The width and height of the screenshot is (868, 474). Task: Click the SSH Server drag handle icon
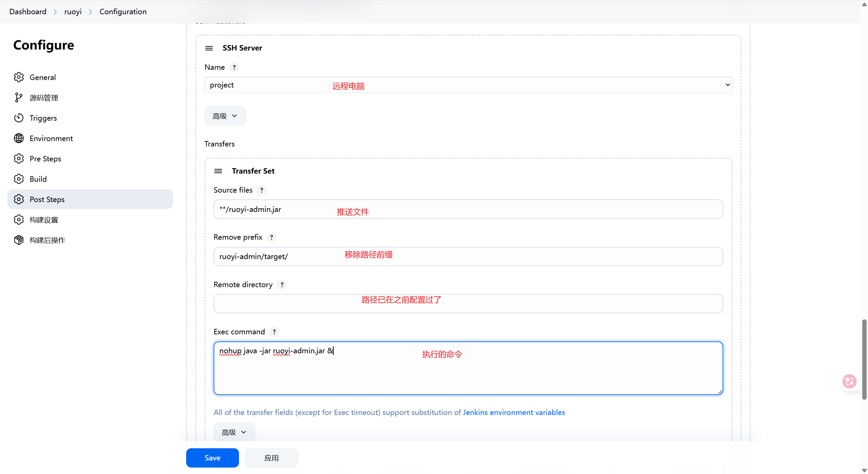point(209,48)
